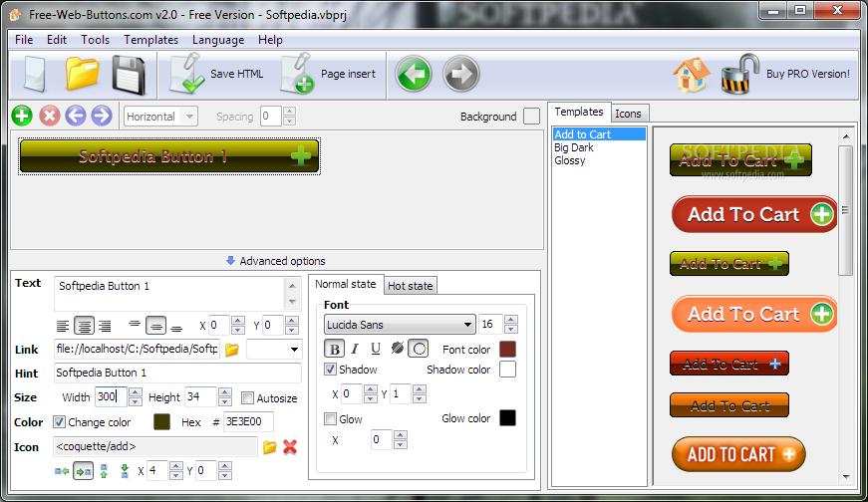Image resolution: width=868 pixels, height=502 pixels.
Task: Remove the icon with red X
Action: click(290, 446)
